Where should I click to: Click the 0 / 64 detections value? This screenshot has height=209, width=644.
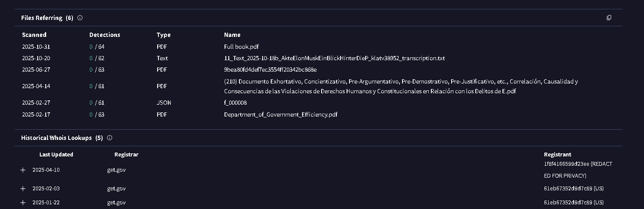[x=97, y=47]
